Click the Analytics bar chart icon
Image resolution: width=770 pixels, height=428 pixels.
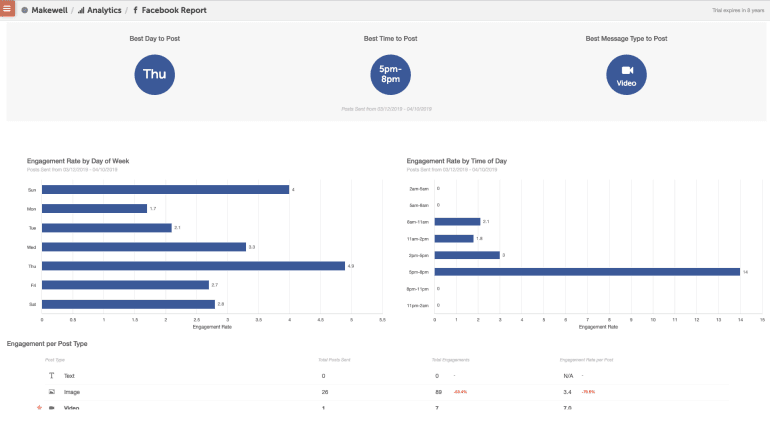(81, 10)
